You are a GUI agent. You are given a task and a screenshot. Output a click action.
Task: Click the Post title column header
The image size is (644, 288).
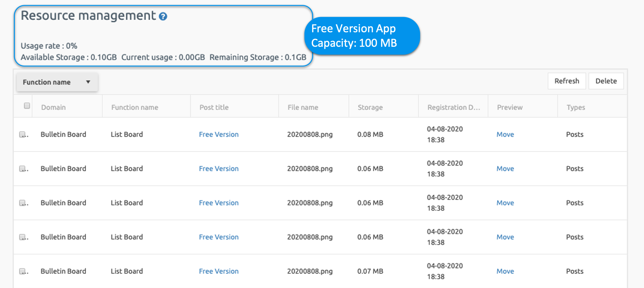point(214,107)
